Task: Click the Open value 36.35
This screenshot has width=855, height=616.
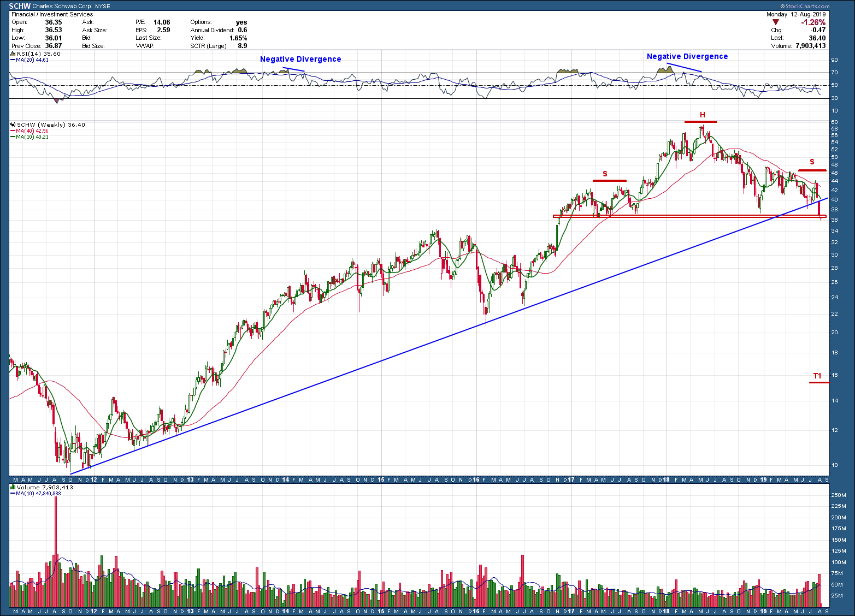Action: click(x=54, y=22)
